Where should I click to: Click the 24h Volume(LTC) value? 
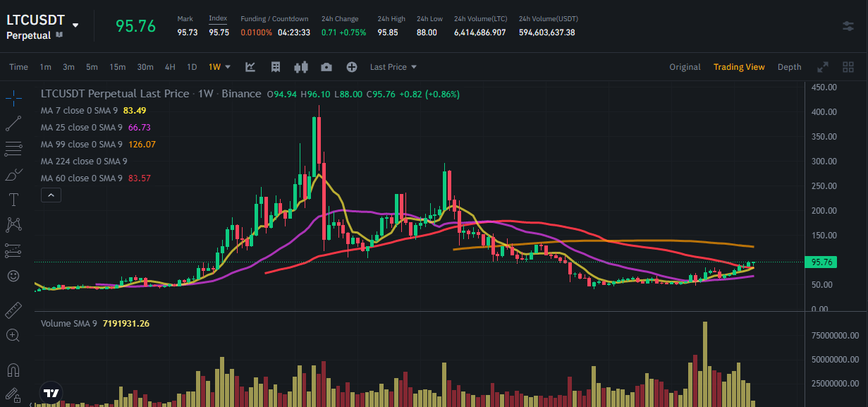click(x=479, y=32)
